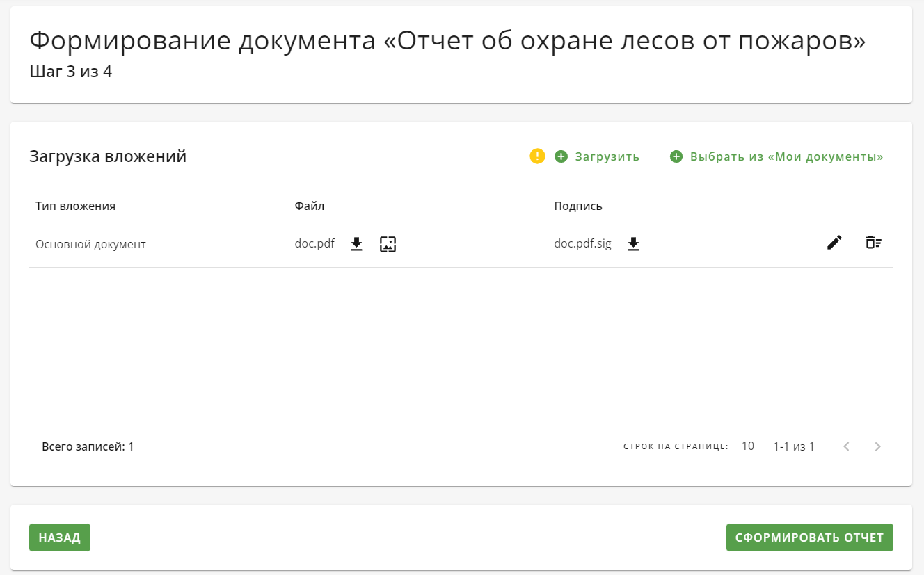This screenshot has width=924, height=575.
Task: Click the doc.pdf.sig signature name
Action: pyautogui.click(x=582, y=244)
